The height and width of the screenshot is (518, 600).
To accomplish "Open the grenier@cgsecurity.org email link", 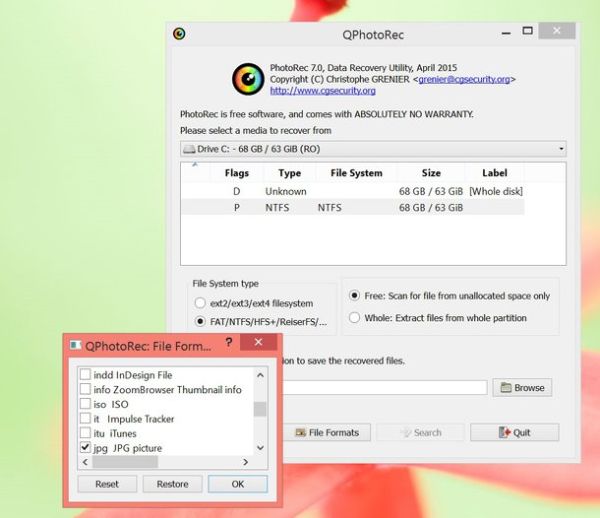I will [464, 79].
